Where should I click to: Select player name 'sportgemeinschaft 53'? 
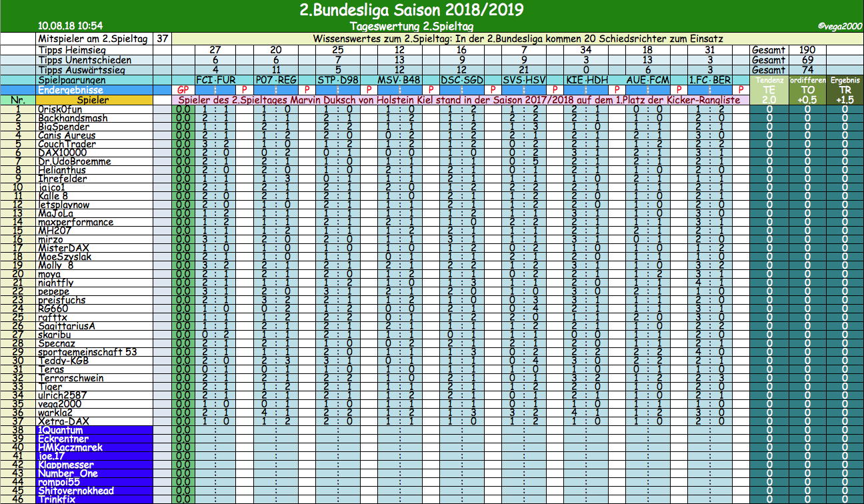[x=87, y=352]
